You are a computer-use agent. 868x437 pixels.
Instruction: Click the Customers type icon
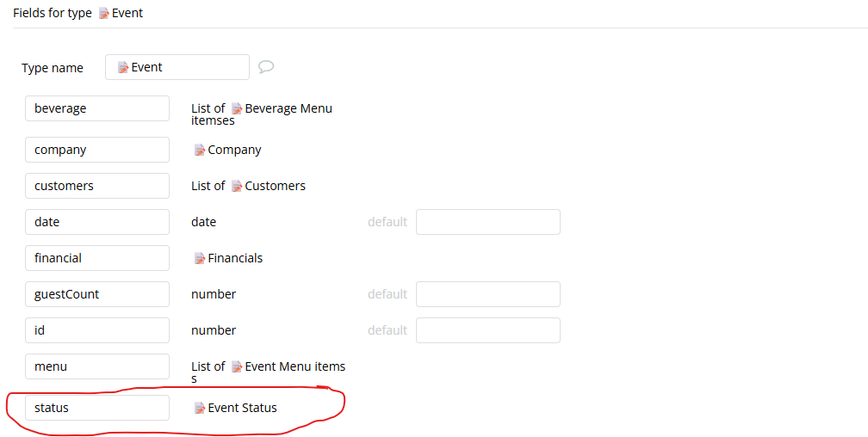tap(237, 186)
